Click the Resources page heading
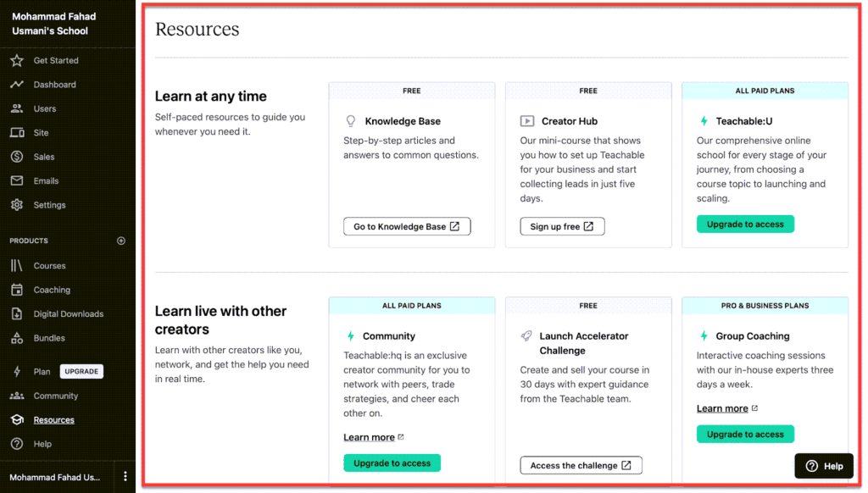868x493 pixels. click(197, 29)
